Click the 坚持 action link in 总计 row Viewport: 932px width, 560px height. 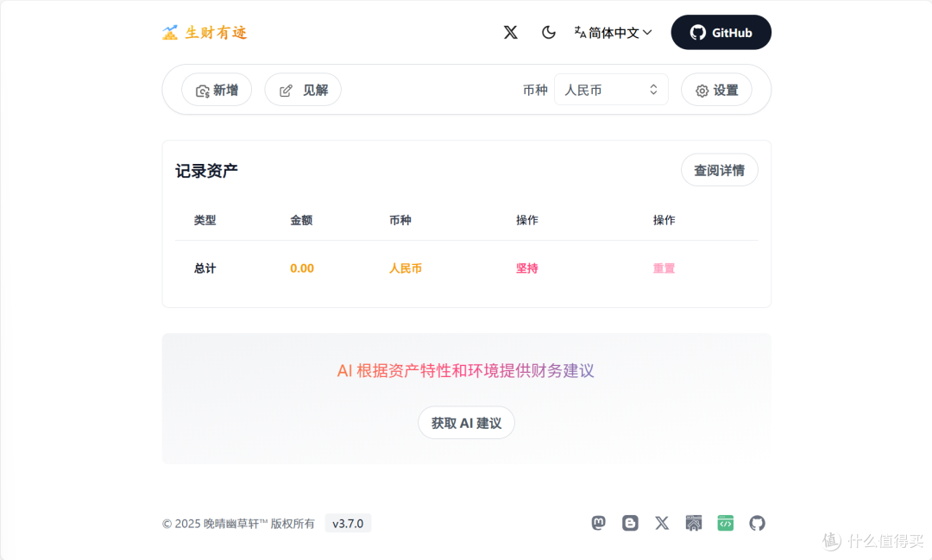click(x=526, y=268)
